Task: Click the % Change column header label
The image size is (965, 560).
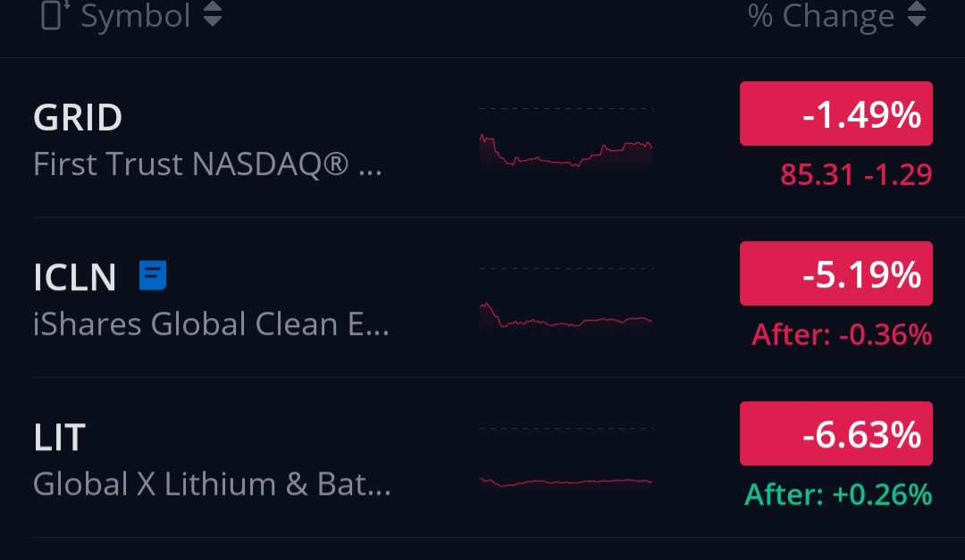Action: [x=820, y=16]
